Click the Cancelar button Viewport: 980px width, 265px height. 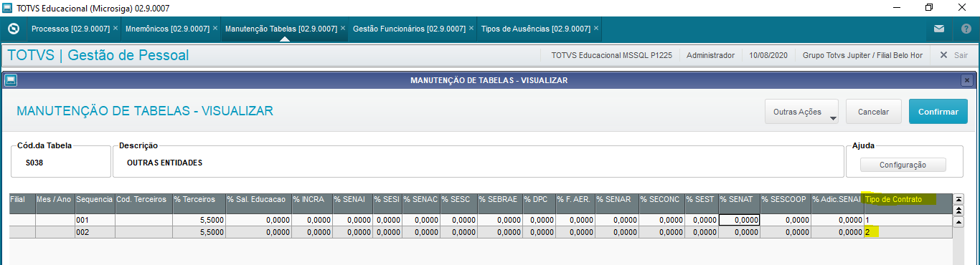pyautogui.click(x=874, y=112)
